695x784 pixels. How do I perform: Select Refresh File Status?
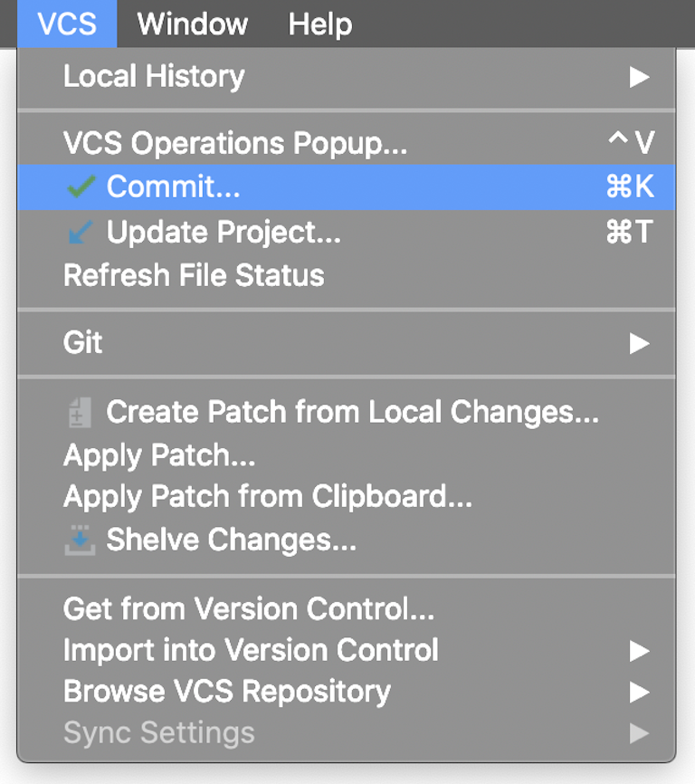(x=194, y=275)
